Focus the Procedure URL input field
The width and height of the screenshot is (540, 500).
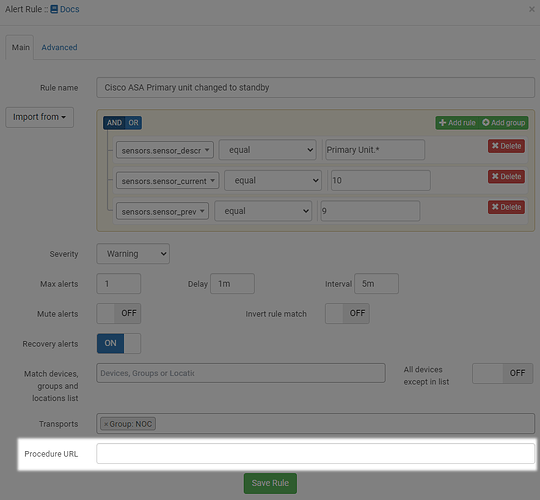click(315, 454)
